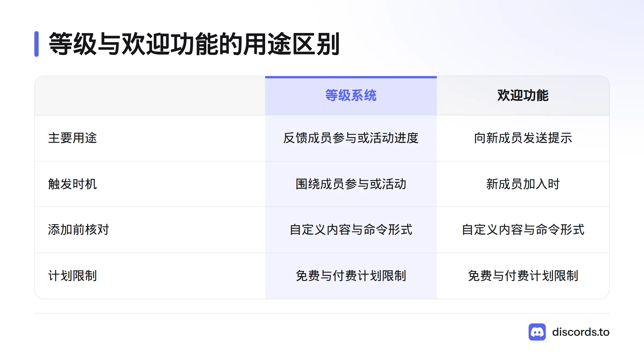Click the 触发时机 row label
The image size is (644, 362).
click(x=72, y=184)
